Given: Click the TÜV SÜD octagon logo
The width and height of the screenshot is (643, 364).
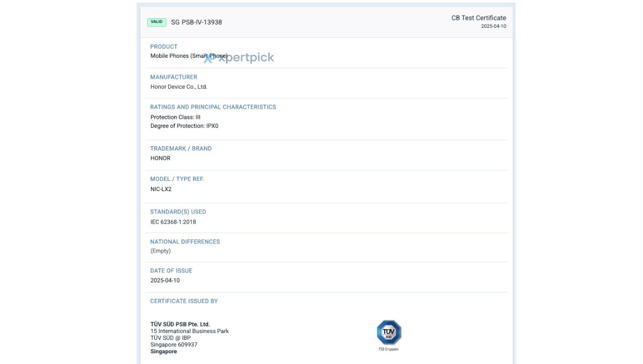Looking at the screenshot, I should click(x=389, y=332).
